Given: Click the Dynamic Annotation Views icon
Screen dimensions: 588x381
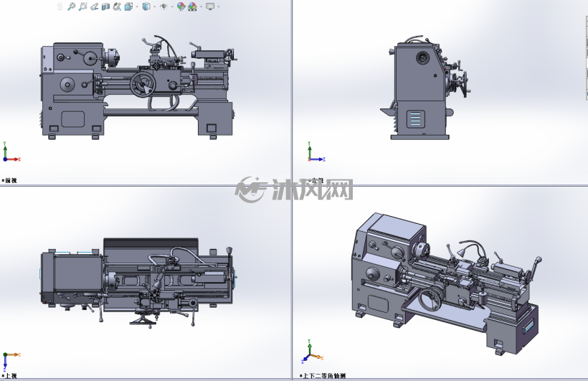Looking at the screenshot, I should (117, 6).
